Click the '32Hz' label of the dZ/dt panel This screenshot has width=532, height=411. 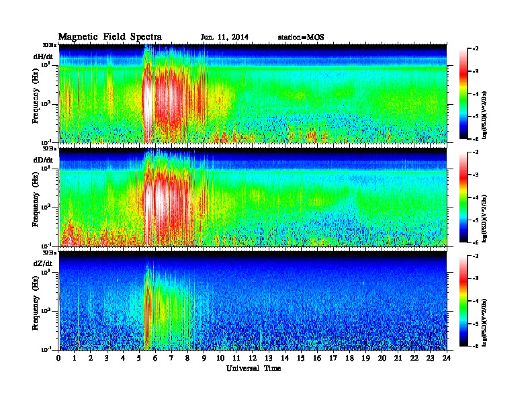tap(50, 253)
